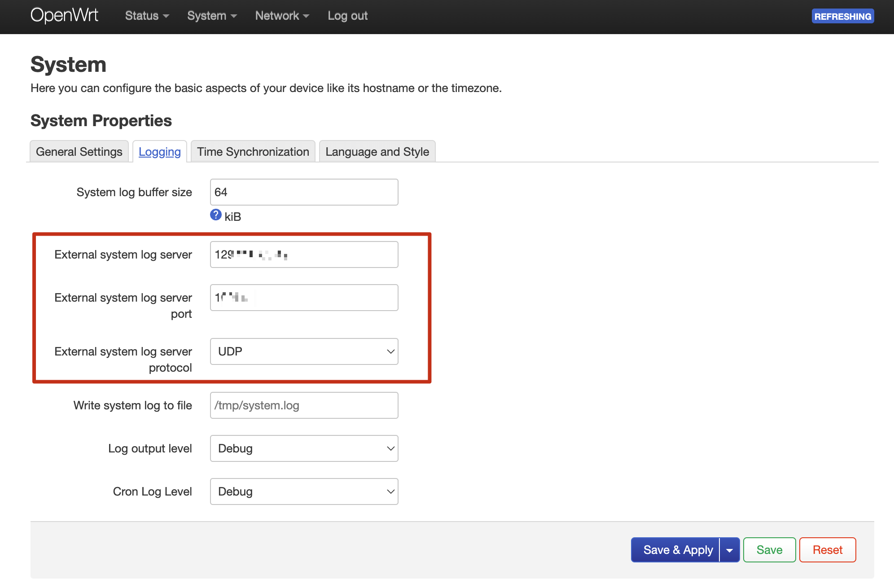The height and width of the screenshot is (588, 894).
Task: Open the Save & Apply arrow dropdown
Action: tap(730, 550)
